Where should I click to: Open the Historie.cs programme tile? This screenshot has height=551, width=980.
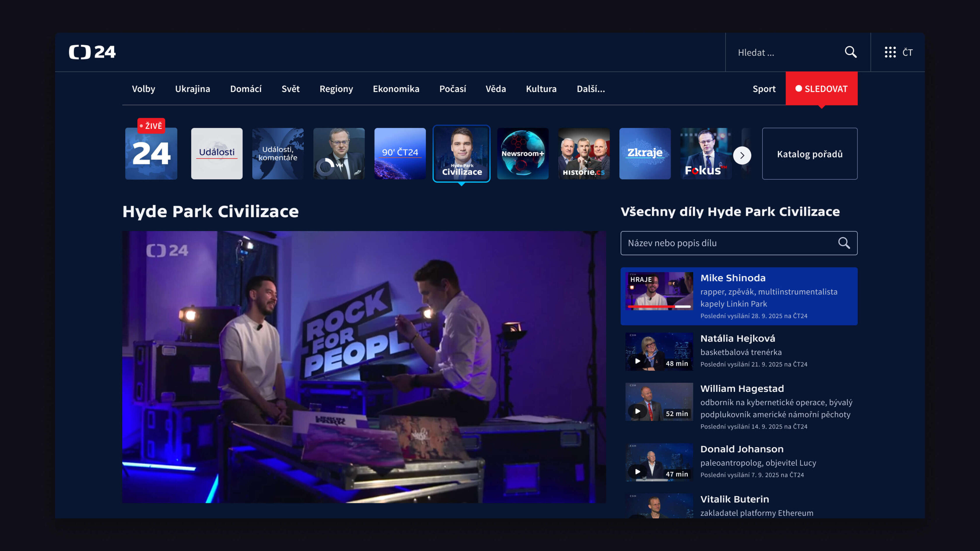click(584, 154)
